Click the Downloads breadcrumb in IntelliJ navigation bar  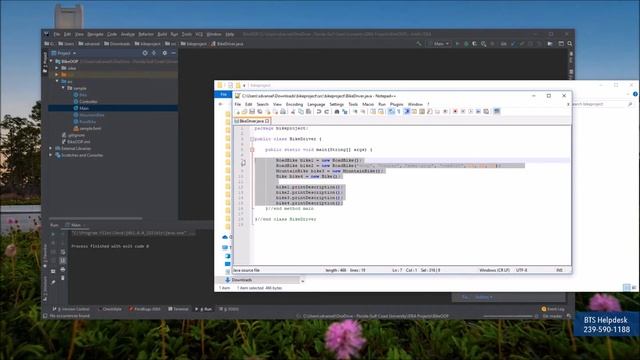[117, 44]
